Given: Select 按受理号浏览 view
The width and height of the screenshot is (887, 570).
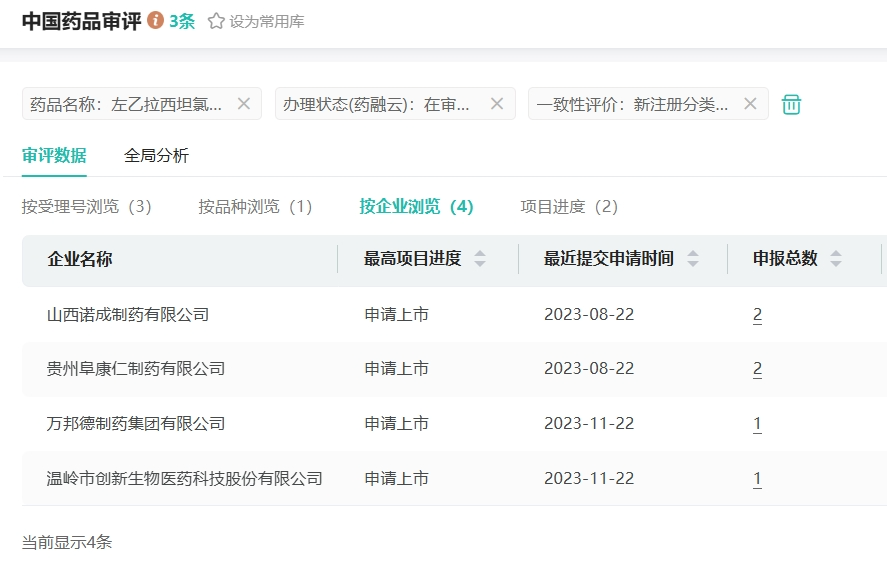Looking at the screenshot, I should [x=86, y=207].
